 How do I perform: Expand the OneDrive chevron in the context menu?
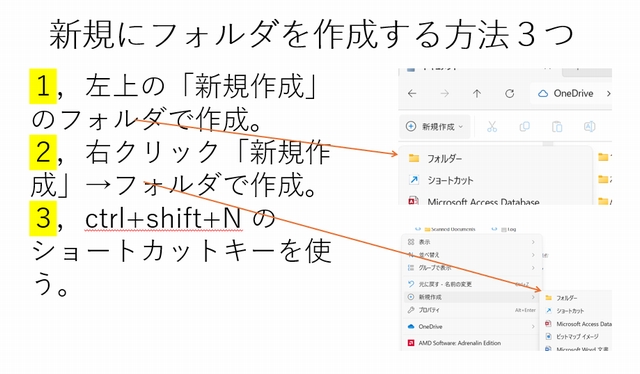[x=533, y=326]
